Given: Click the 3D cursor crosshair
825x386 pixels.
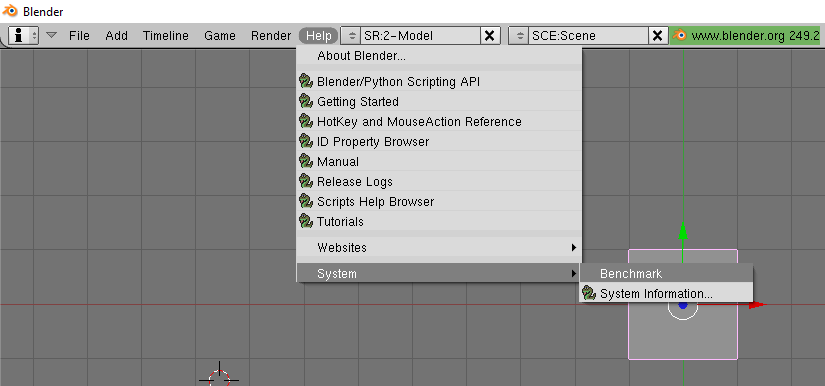Looking at the screenshot, I should pos(219,379).
